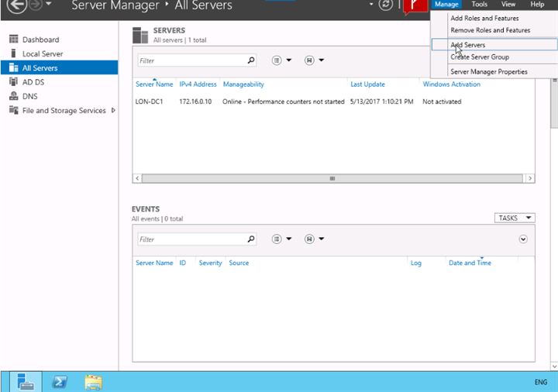Image resolution: width=558 pixels, height=392 pixels.
Task: Click the Events filter search magnifier
Action: click(251, 239)
